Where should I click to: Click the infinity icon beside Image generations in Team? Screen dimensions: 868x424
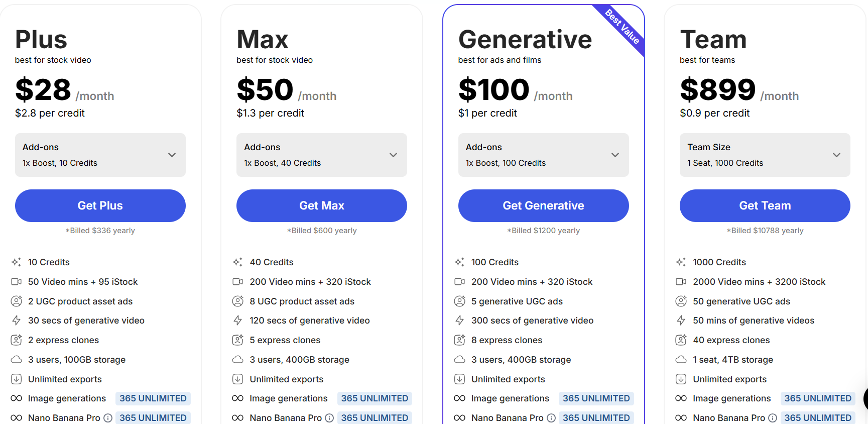pos(681,398)
